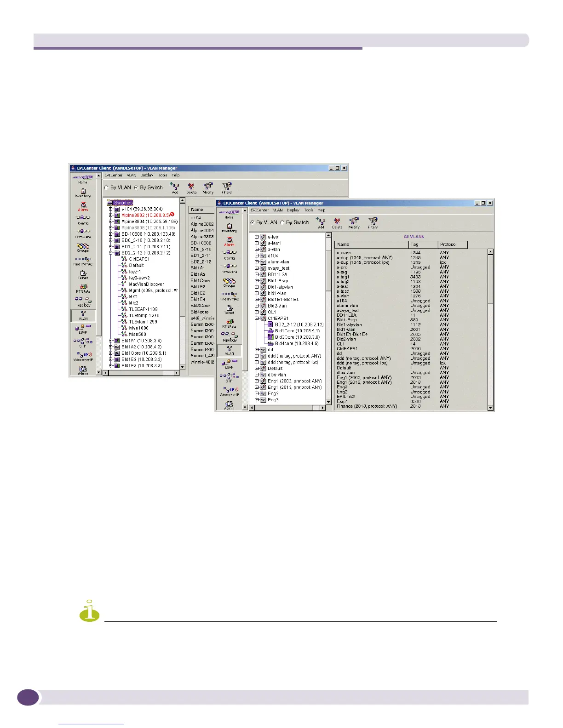Select Bld3Core (10.208.3.8) under CtrlEAPS1
Screen dimensions: 563x728
[x=297, y=337]
